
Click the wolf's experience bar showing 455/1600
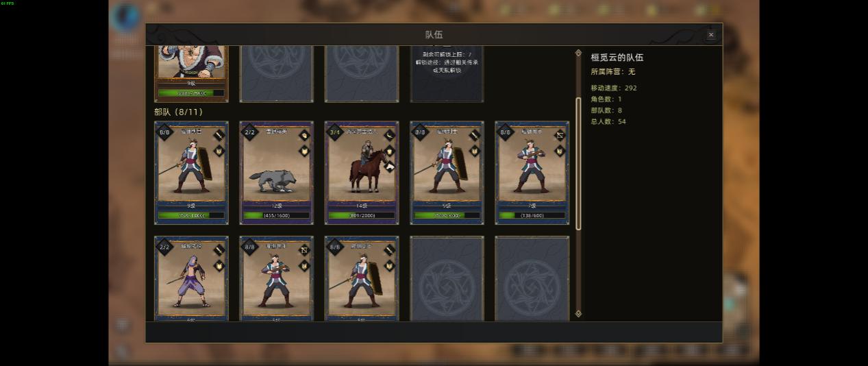[x=277, y=215]
